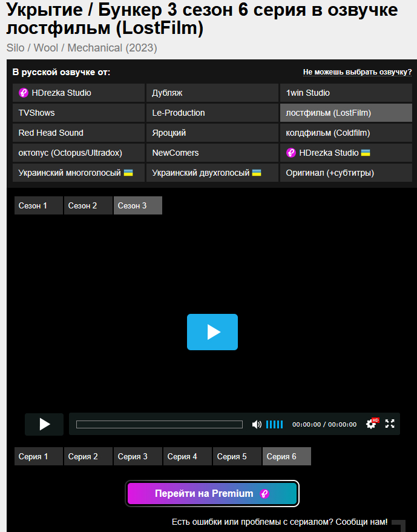
Task: Select NewComers voiceover
Action: pos(212,153)
